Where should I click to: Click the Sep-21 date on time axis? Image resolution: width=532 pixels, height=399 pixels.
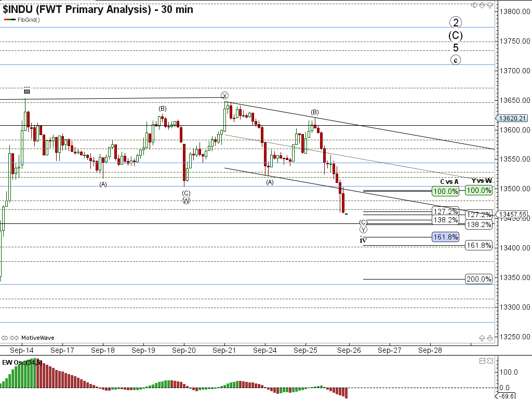224,350
